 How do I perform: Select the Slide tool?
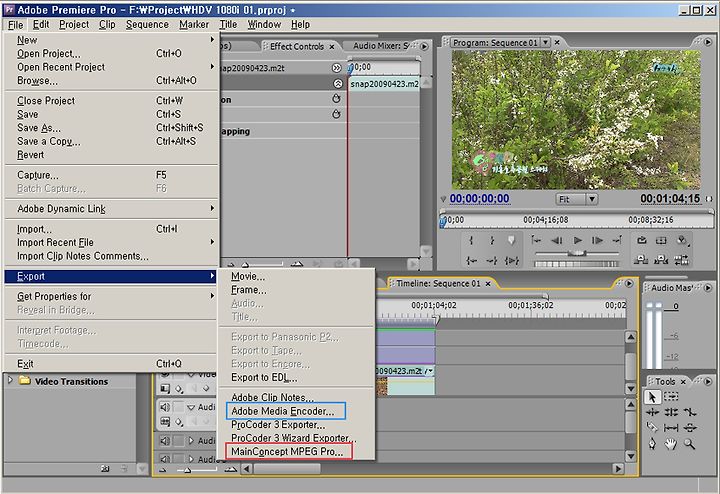(x=690, y=428)
